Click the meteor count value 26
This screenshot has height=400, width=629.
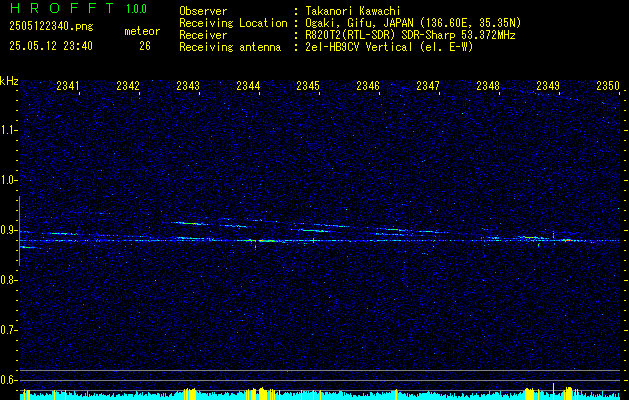click(x=145, y=46)
